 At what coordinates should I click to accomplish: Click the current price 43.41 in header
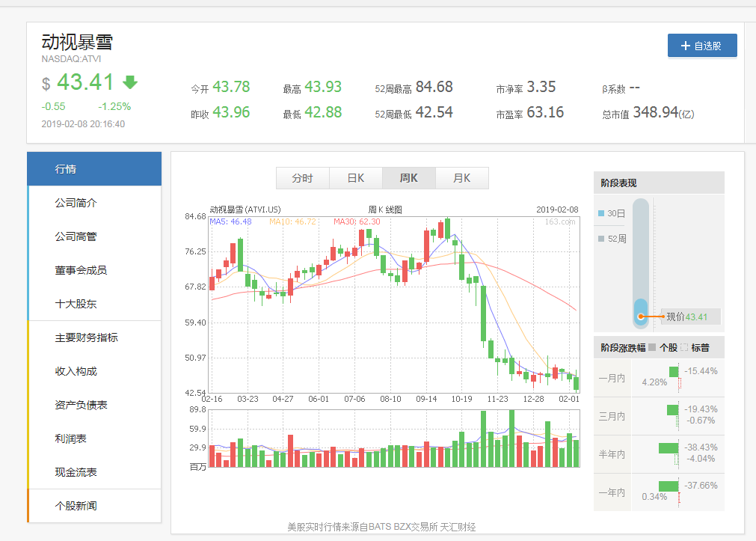pyautogui.click(x=85, y=82)
